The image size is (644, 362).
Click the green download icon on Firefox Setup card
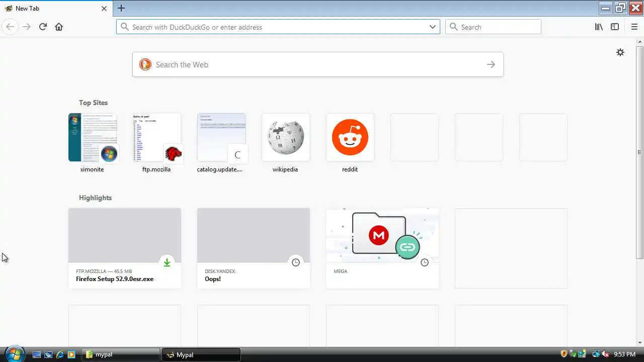[167, 262]
